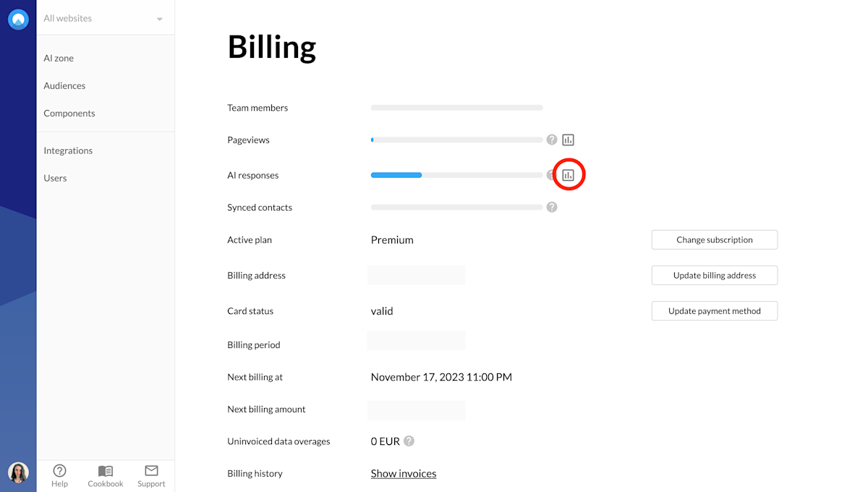Click the 'November 17, 2023 11:00 PM' date
This screenshot has height=492, width=868.
click(441, 377)
